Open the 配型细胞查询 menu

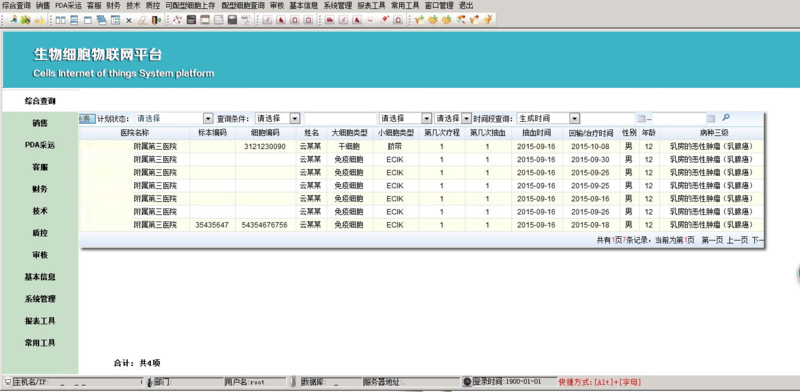click(x=243, y=6)
